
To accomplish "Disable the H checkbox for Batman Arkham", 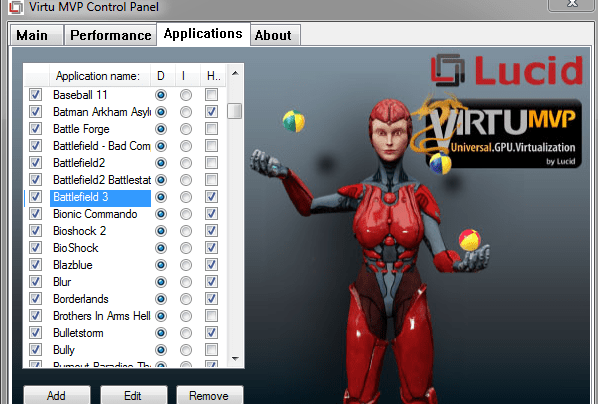I will click(x=211, y=112).
